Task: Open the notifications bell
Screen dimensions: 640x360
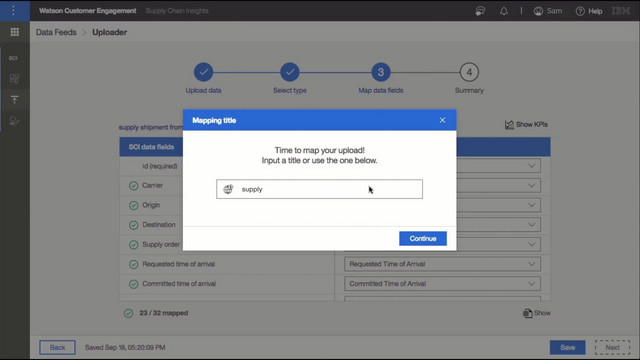Action: pyautogui.click(x=504, y=11)
